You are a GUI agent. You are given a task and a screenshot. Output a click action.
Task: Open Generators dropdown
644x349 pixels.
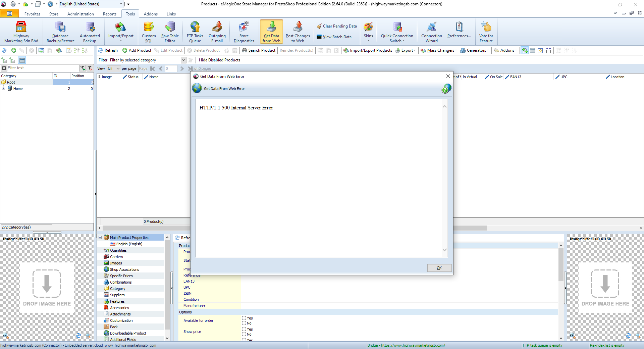tap(475, 50)
